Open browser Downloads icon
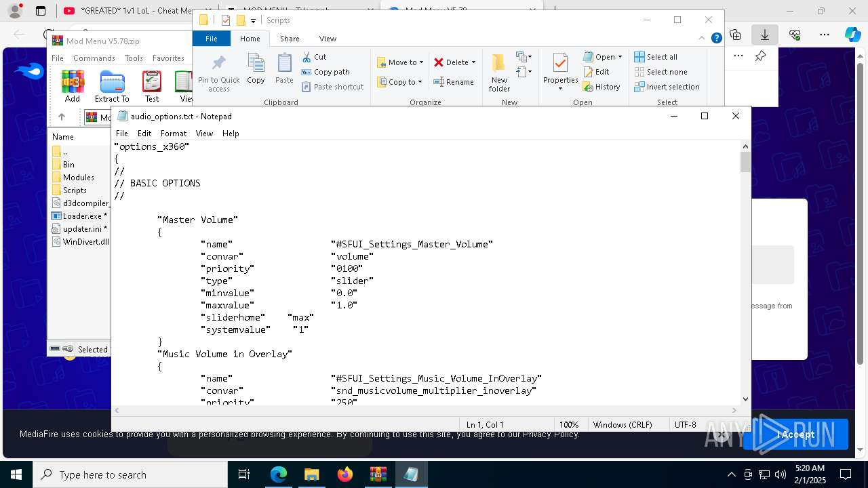This screenshot has height=488, width=868. click(x=765, y=35)
